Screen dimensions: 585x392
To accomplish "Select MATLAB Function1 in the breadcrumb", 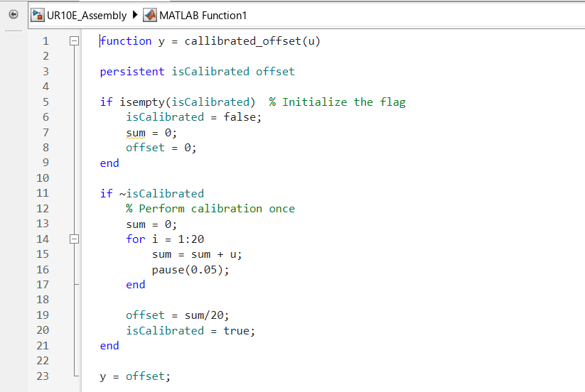I will point(203,16).
